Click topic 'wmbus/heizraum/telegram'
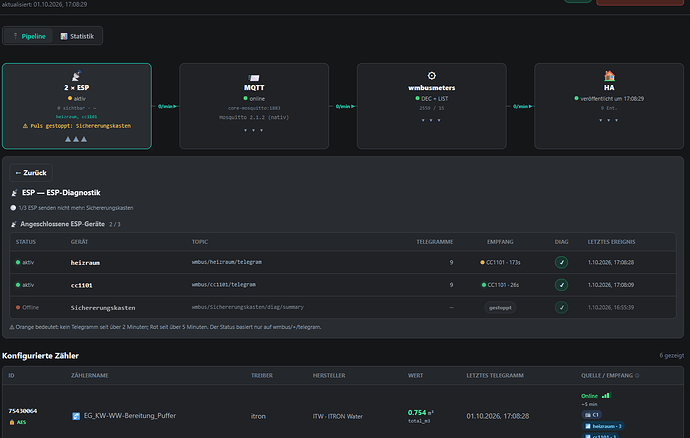Viewport: 690px width, 438px height. tap(227, 262)
